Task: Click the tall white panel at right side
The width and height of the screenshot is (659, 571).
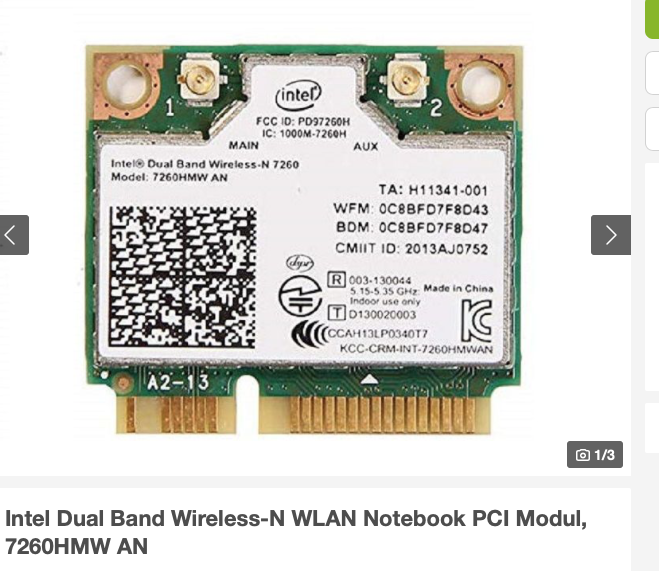Action: tap(652, 277)
